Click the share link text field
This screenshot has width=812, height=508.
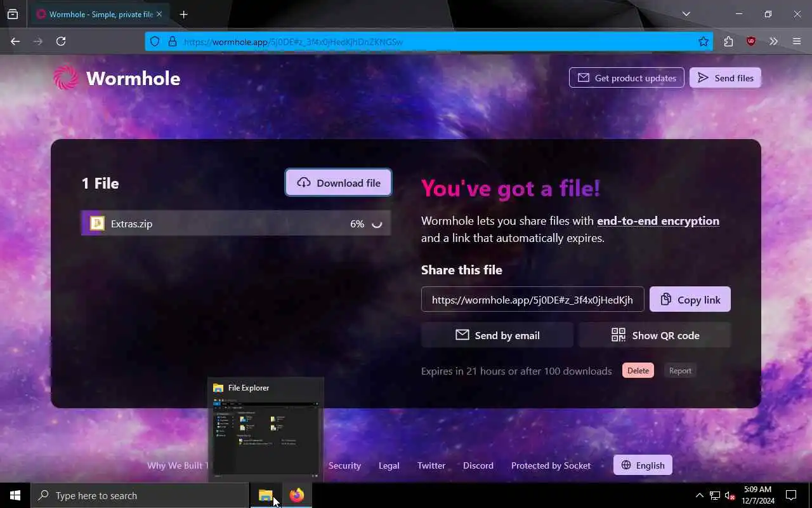pyautogui.click(x=533, y=300)
